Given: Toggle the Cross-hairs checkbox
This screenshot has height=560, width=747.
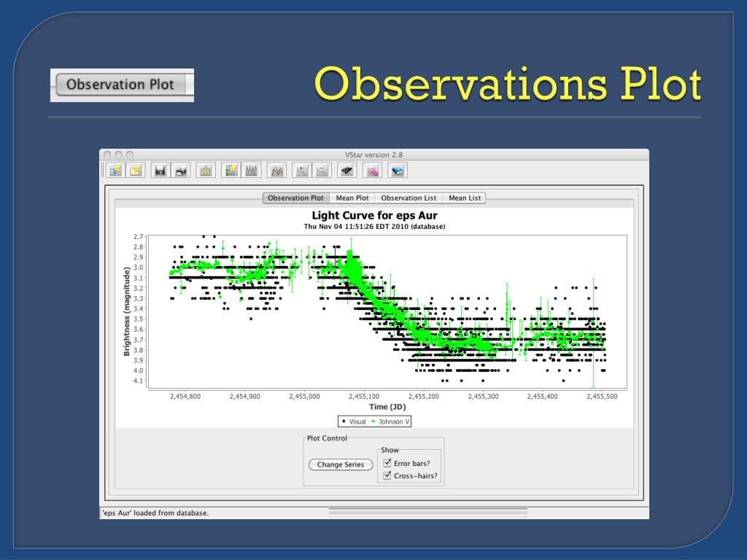Looking at the screenshot, I should pos(387,475).
